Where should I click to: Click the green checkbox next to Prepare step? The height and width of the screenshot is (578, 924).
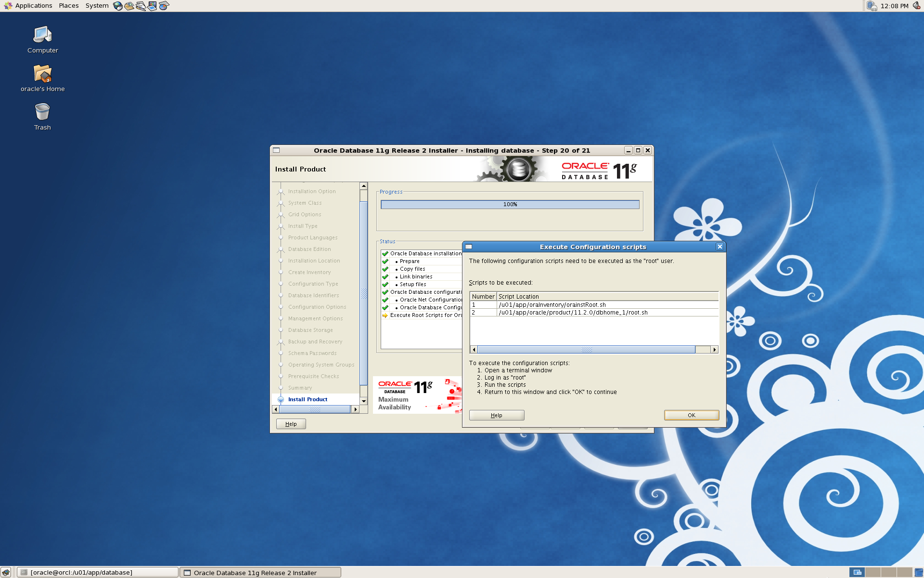click(386, 261)
